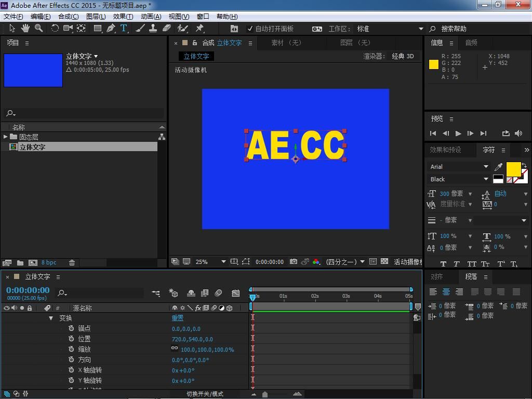This screenshot has width=532, height=399.
Task: Select the Pan Behind anchor point tool
Action: (x=81, y=29)
